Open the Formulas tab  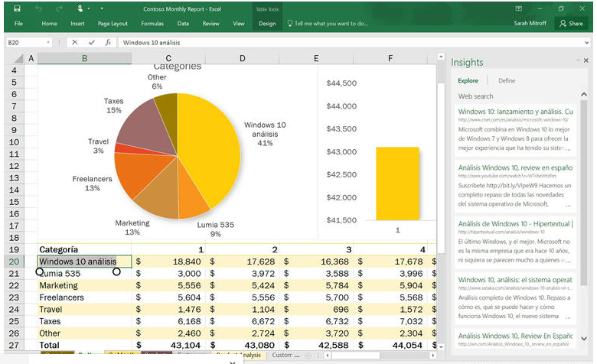[152, 24]
